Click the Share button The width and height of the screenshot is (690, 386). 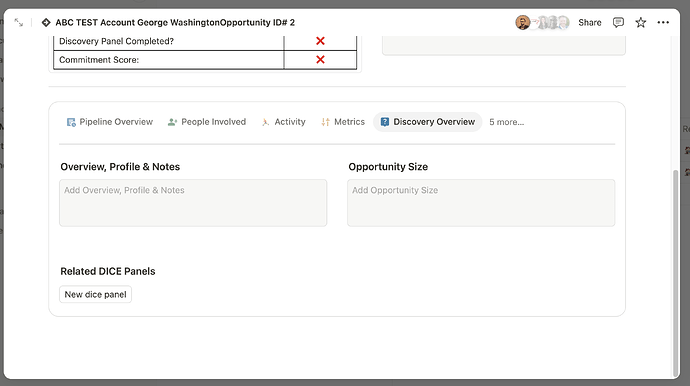pyautogui.click(x=590, y=22)
